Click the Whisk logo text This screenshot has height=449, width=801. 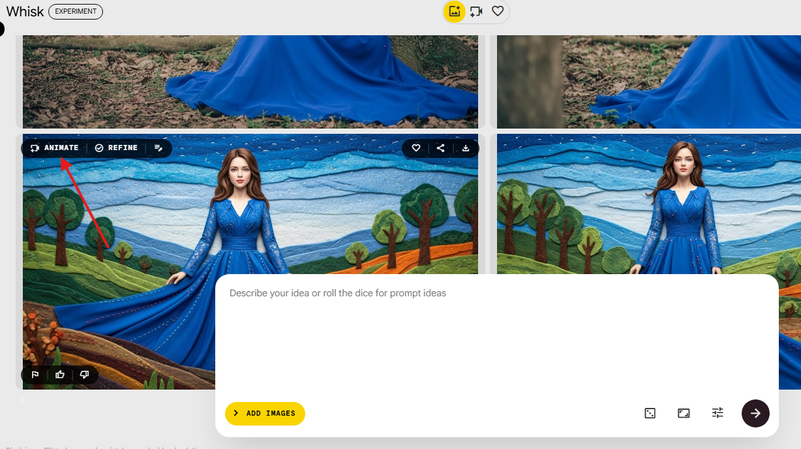(x=25, y=11)
